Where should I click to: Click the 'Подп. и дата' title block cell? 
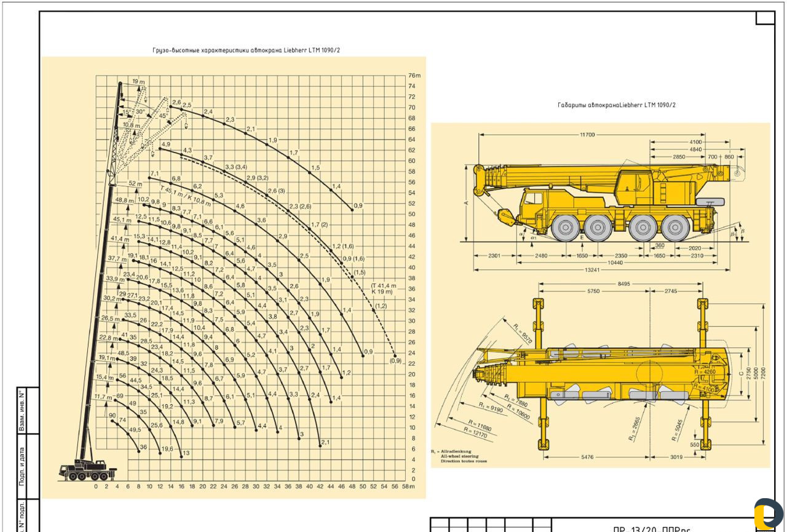coord(22,466)
